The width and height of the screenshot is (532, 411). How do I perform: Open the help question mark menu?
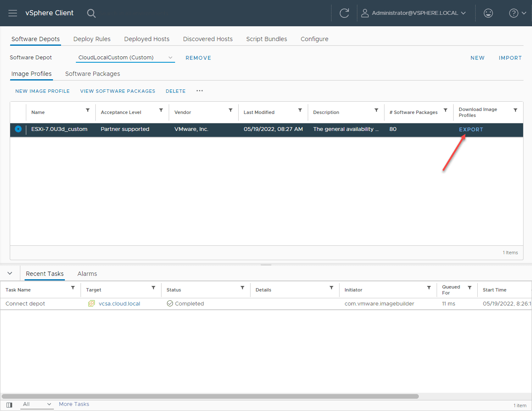click(517, 13)
